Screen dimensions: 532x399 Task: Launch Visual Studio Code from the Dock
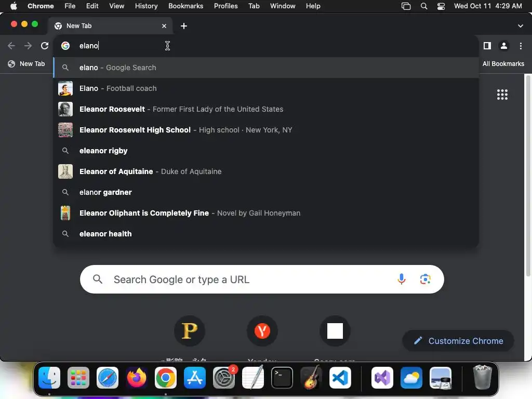click(x=340, y=378)
